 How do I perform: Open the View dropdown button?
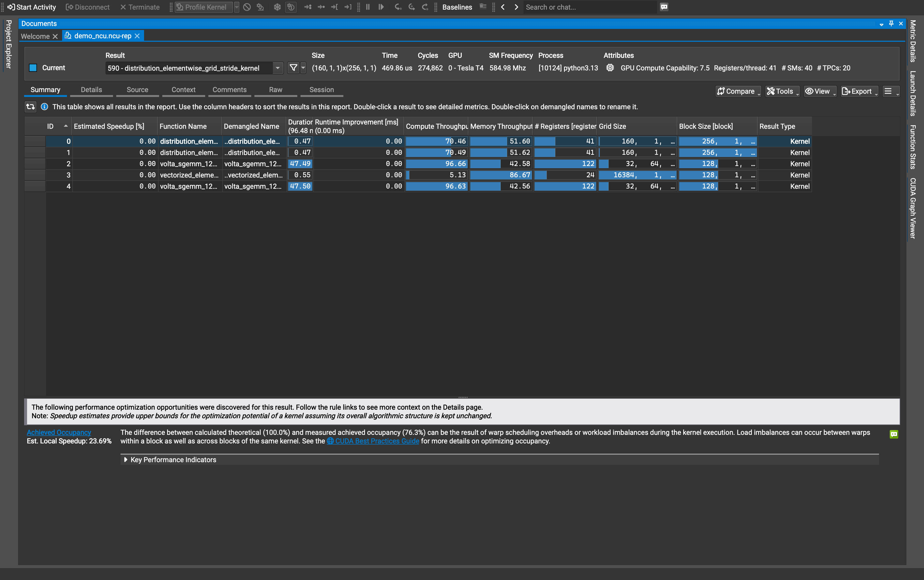click(x=820, y=91)
